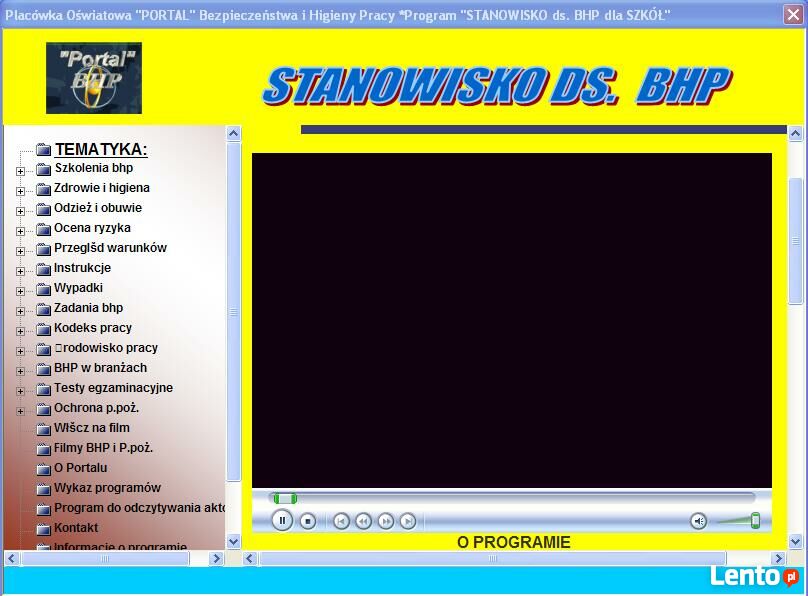Click the Wykaz programów folder icon
Viewport: 808px width, 596px height.
43,489
